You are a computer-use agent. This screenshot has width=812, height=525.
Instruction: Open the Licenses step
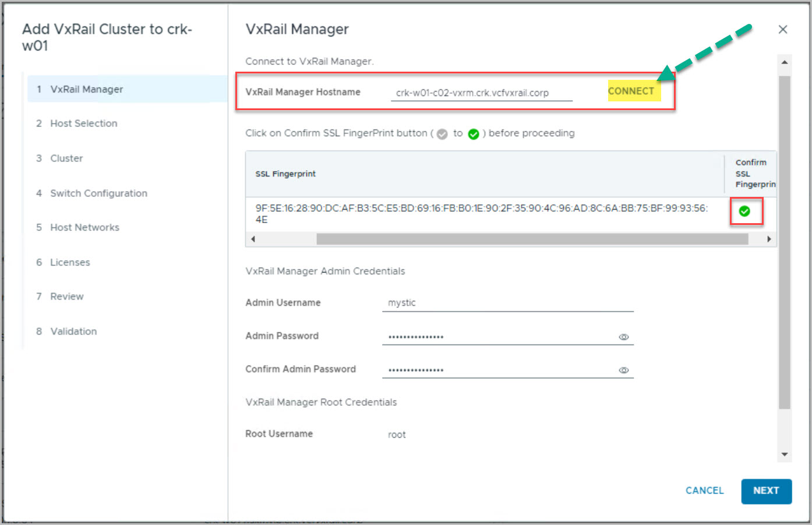(x=70, y=262)
